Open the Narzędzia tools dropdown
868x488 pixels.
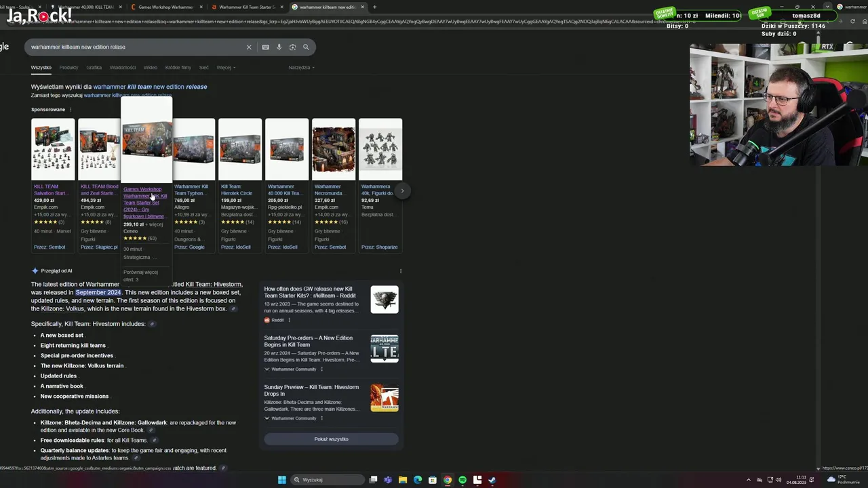[x=302, y=68]
